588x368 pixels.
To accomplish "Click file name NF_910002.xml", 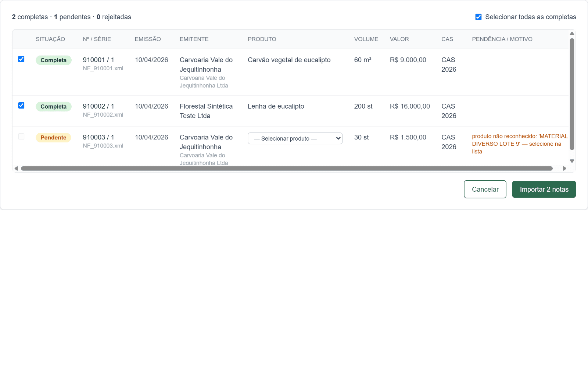I will pos(103,115).
